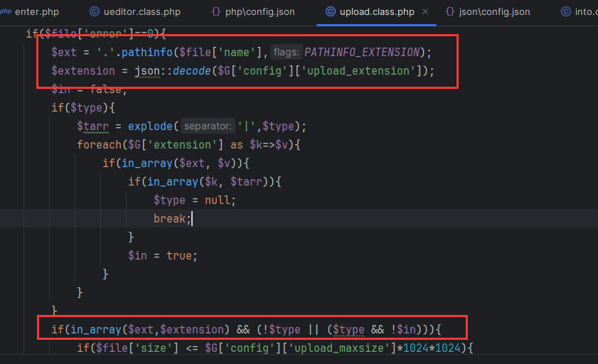Click the 'separator:' inlay hint in explode call

[208, 127]
